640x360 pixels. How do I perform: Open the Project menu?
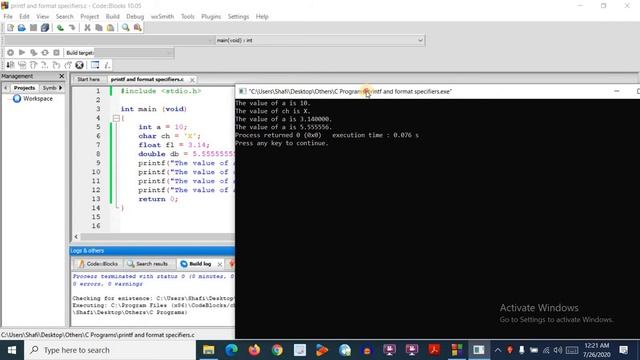(90, 17)
